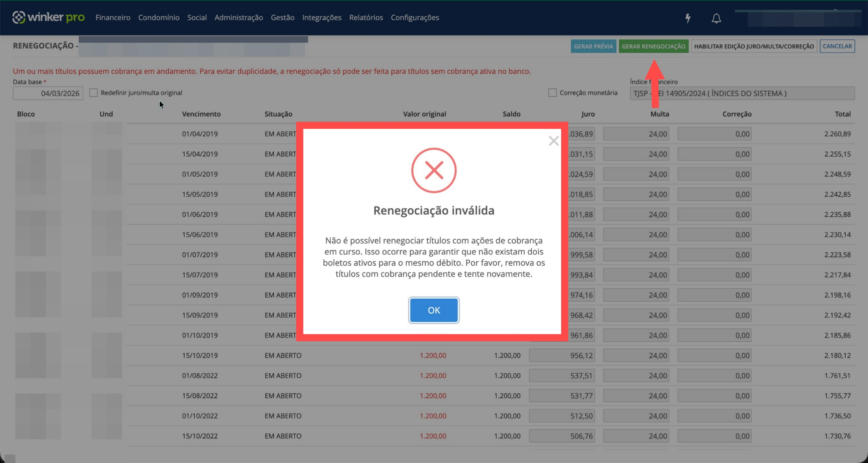Image resolution: width=868 pixels, height=463 pixels.
Task: Click the red error circle icon
Action: 434,170
